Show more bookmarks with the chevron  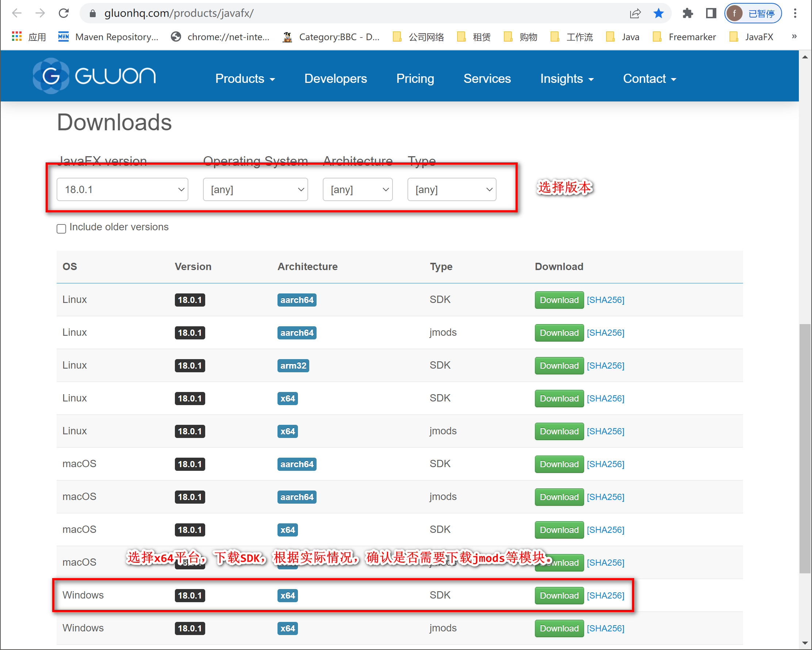click(794, 36)
